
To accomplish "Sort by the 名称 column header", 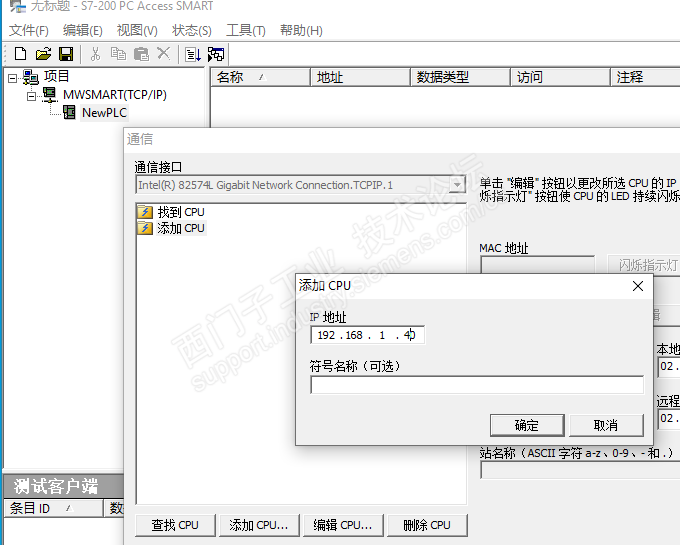I will coord(260,77).
